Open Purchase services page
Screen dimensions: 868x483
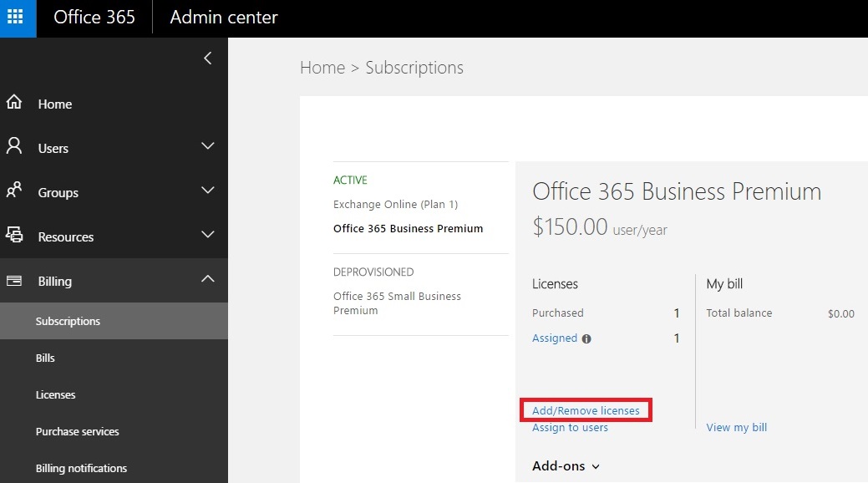tap(77, 431)
